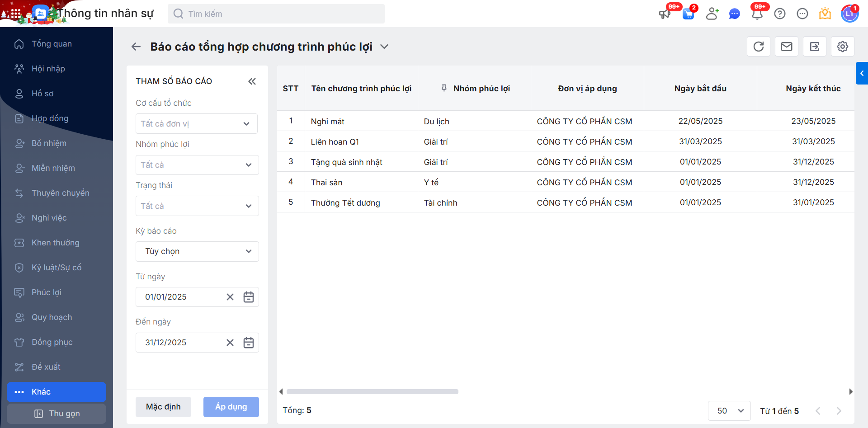This screenshot has height=428, width=868.
Task: Open the report settings gear icon
Action: tap(843, 47)
